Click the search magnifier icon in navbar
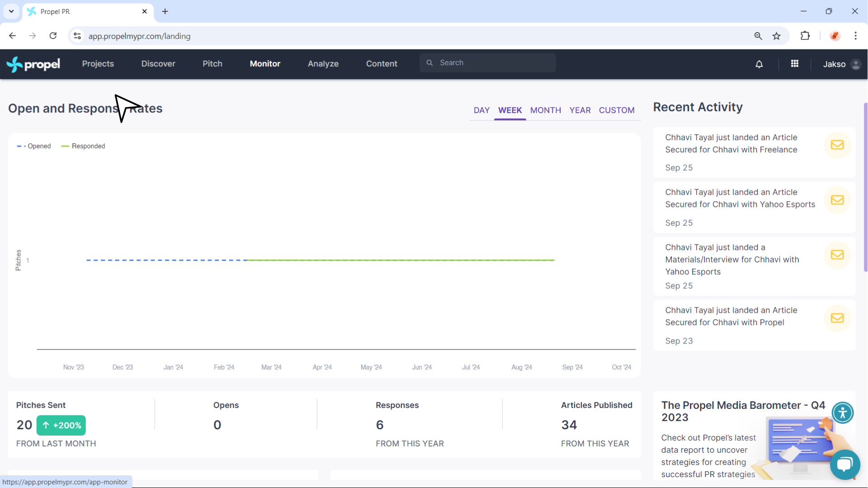The width and height of the screenshot is (868, 488). 429,63
